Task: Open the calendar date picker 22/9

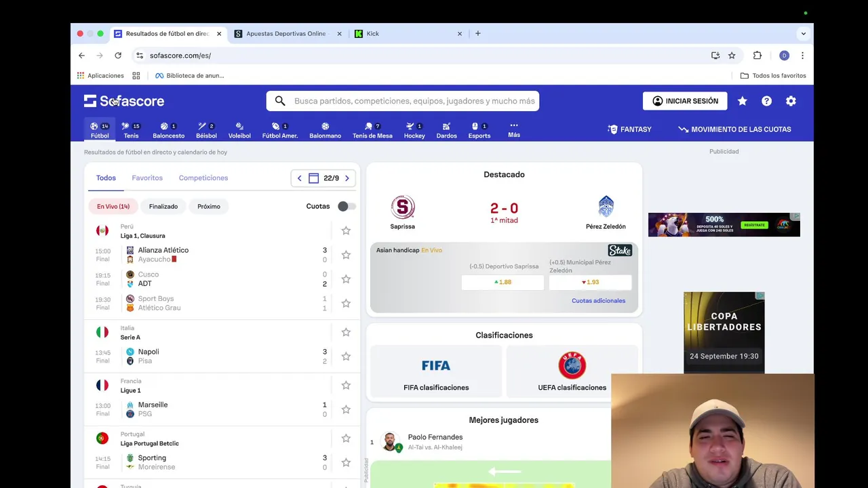Action: click(323, 178)
